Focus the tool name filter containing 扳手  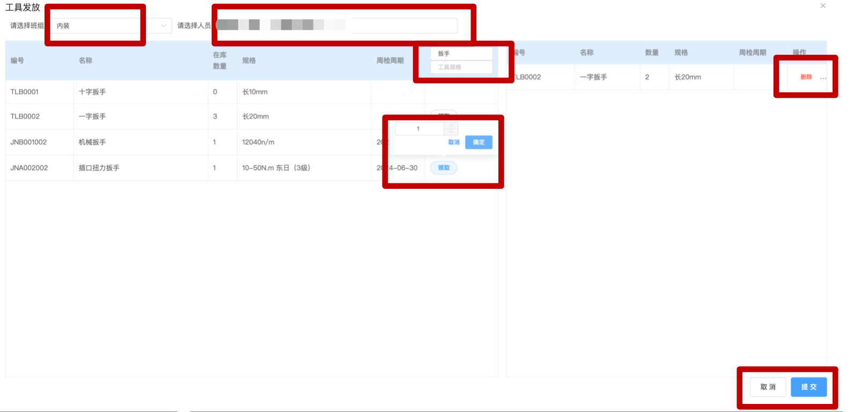461,54
